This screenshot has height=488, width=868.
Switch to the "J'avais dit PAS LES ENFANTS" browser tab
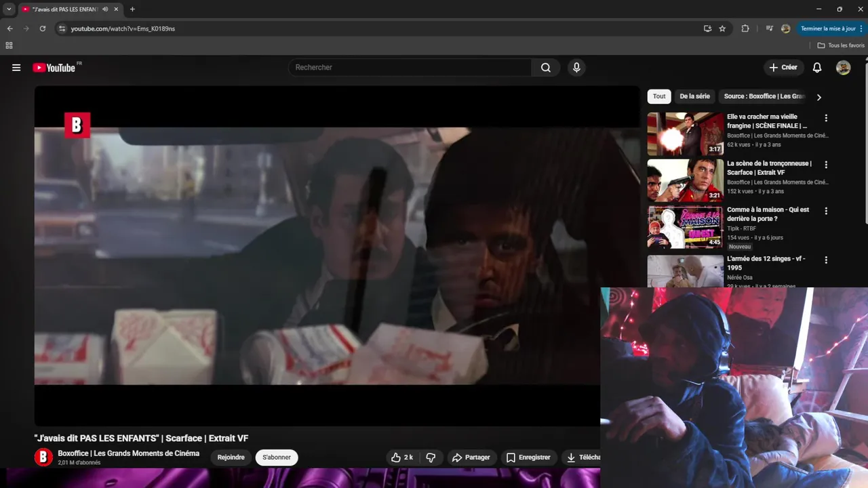click(64, 9)
